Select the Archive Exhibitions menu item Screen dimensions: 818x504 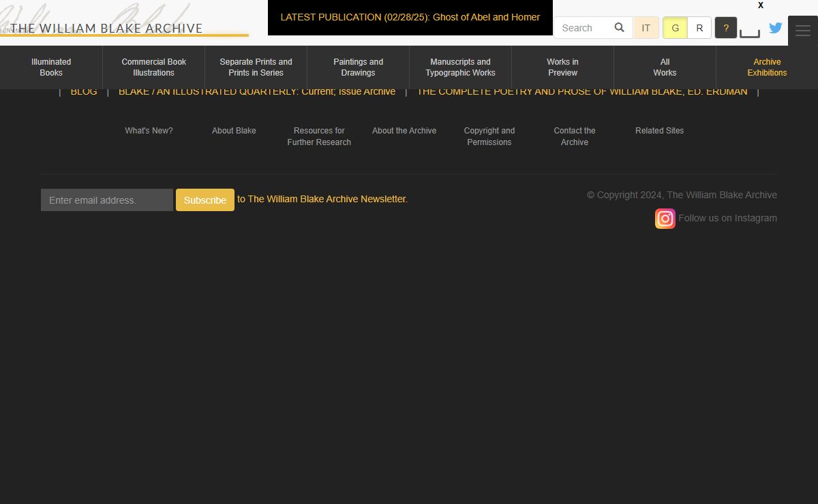[x=767, y=67]
